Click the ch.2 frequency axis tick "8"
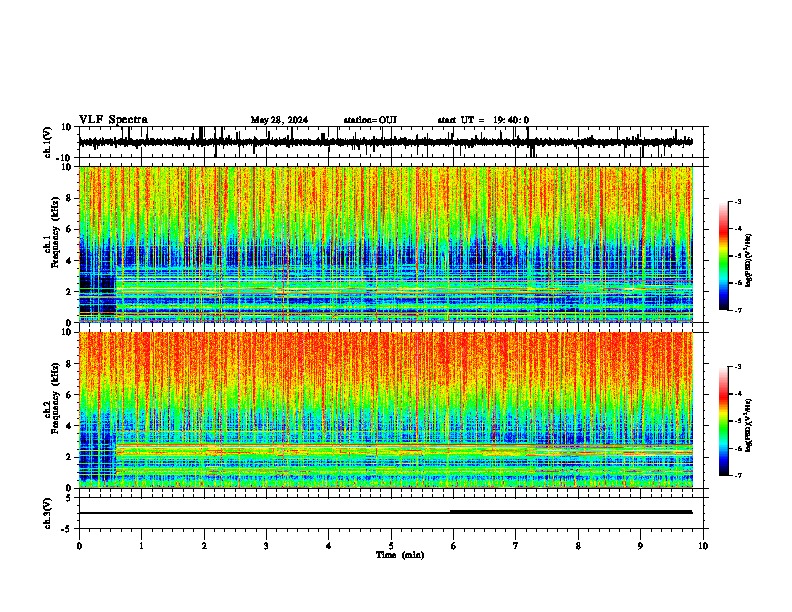This screenshot has height=612, width=792. pos(69,364)
